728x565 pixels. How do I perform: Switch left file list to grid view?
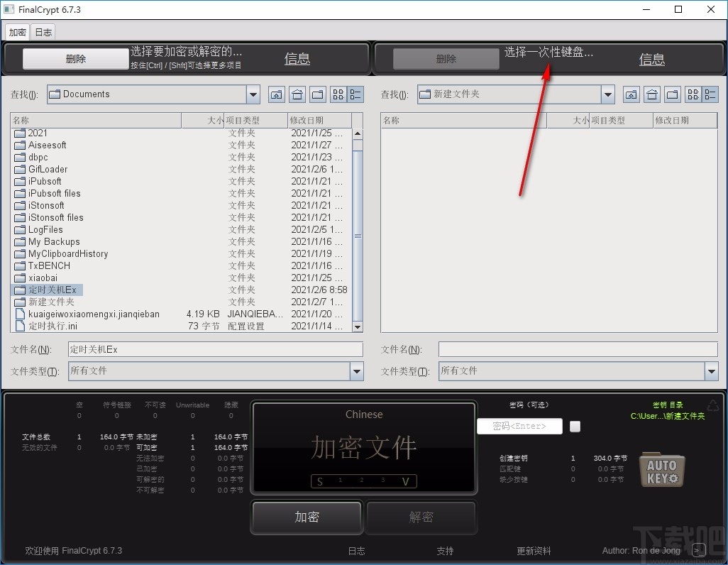tap(338, 94)
